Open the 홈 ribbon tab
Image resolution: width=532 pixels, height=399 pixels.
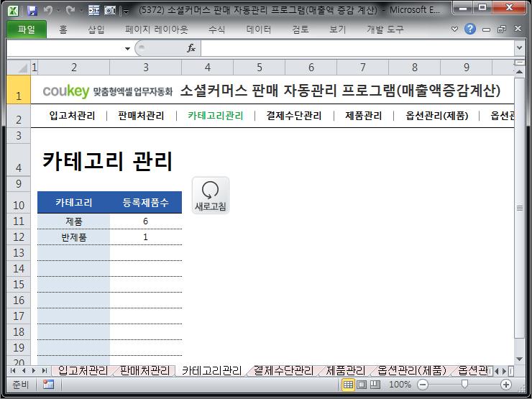click(x=63, y=29)
